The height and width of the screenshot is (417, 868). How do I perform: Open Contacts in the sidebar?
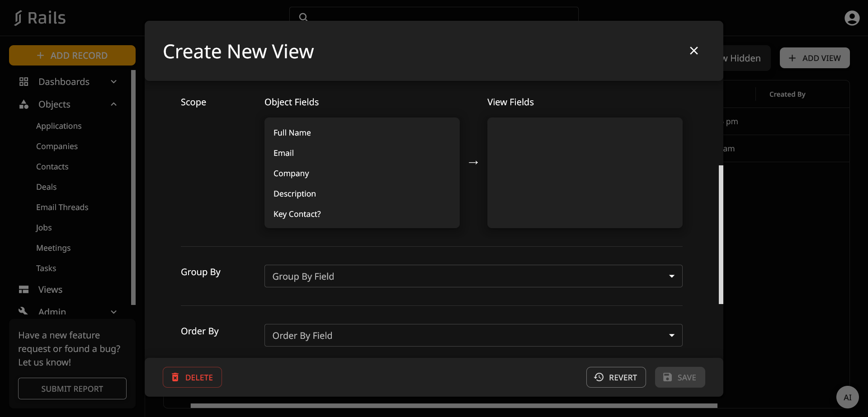(x=52, y=167)
